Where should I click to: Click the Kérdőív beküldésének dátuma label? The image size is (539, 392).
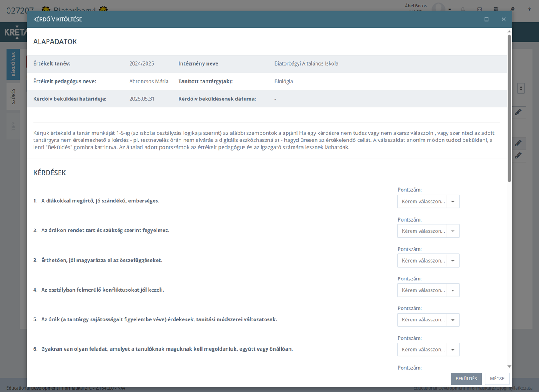coord(217,99)
